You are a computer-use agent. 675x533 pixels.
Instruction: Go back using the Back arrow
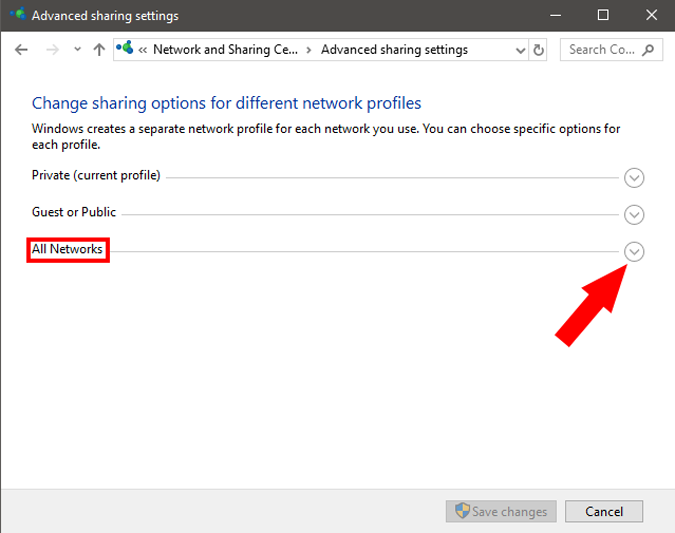22,50
